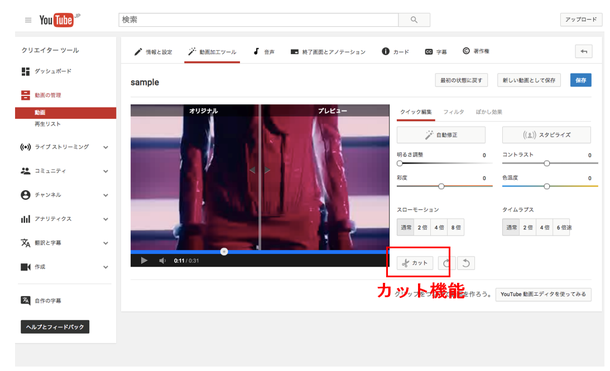Open コミュニティ sidebar section
The height and width of the screenshot is (371, 610).
pos(43,171)
